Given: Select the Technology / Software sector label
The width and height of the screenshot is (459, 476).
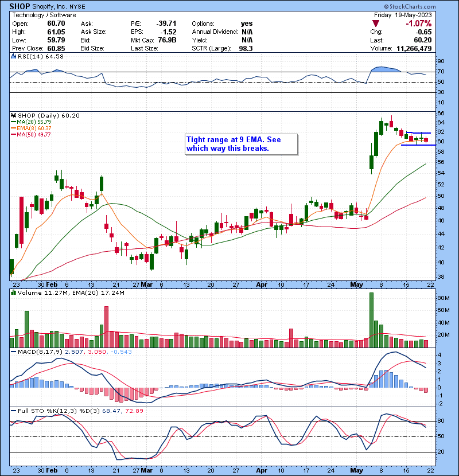Looking at the screenshot, I should click(x=44, y=15).
